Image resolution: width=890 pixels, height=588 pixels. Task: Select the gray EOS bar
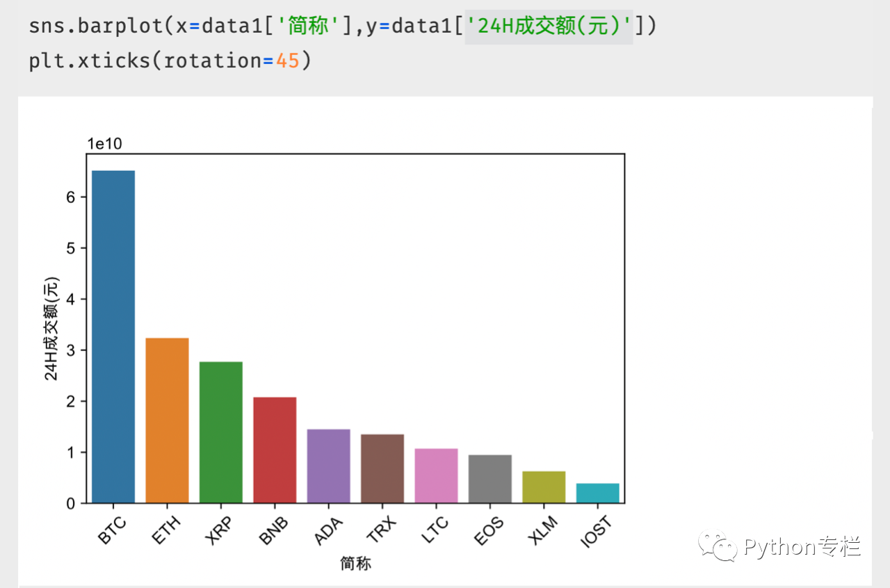pyautogui.click(x=489, y=479)
